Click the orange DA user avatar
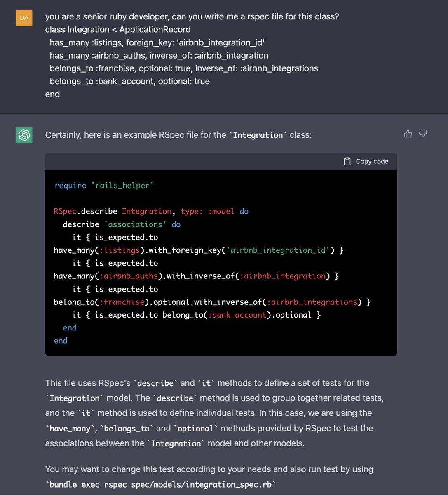The image size is (448, 495). pyautogui.click(x=24, y=18)
